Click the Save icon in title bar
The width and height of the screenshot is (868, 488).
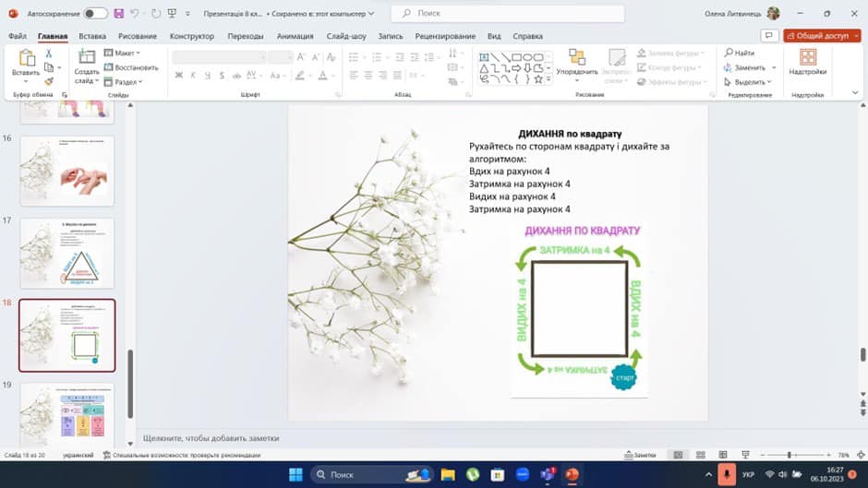(118, 14)
